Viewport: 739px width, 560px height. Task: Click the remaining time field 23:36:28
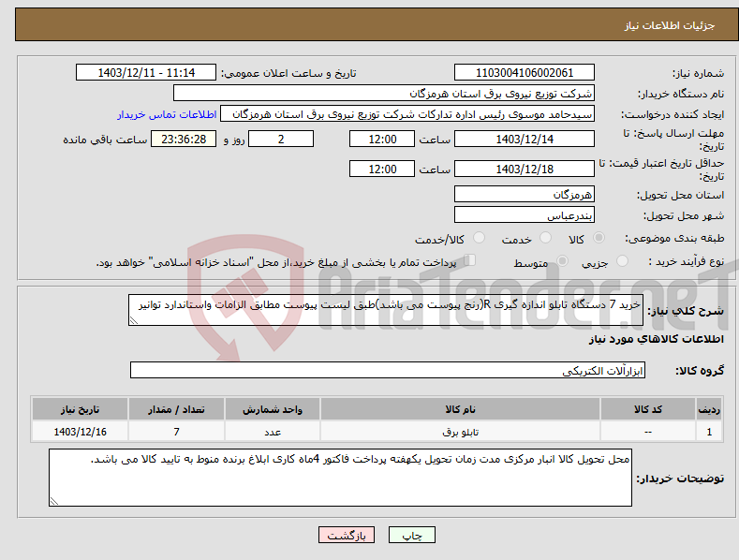click(184, 140)
